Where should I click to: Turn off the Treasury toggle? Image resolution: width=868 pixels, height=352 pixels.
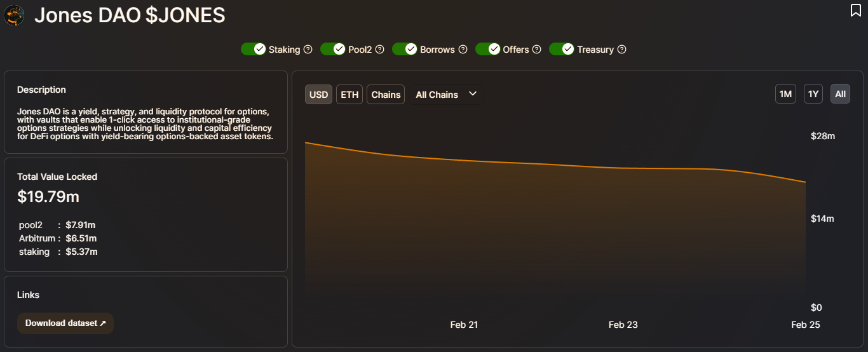click(561, 49)
